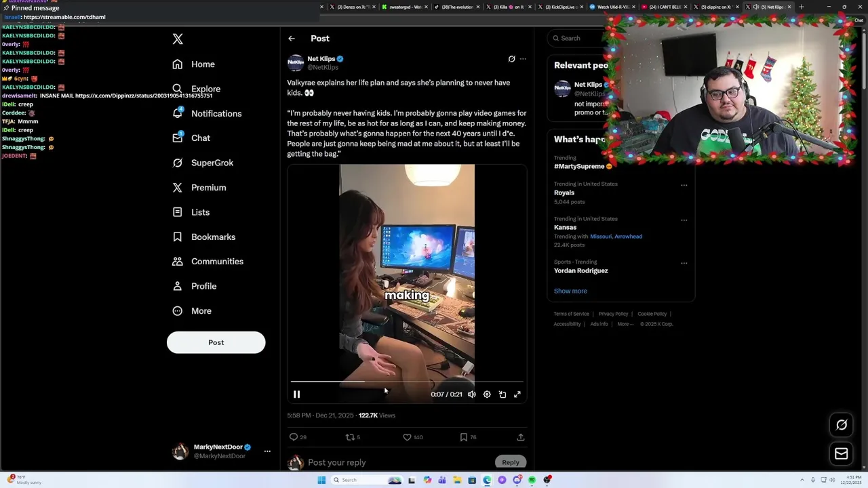Open SuperGrok from the sidebar

pos(203,163)
